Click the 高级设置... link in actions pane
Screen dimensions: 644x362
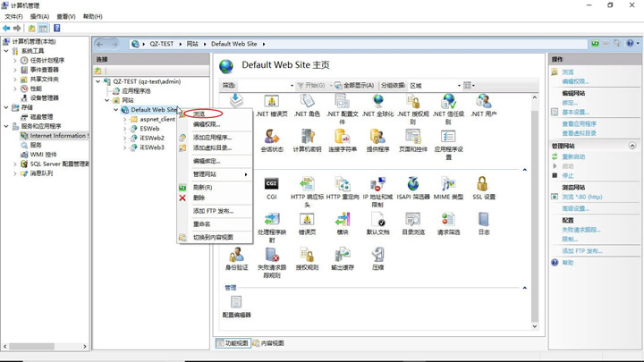point(575,208)
